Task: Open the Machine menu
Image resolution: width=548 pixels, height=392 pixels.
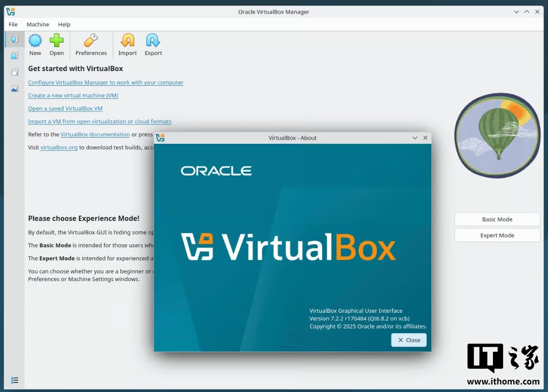Action: click(x=38, y=24)
